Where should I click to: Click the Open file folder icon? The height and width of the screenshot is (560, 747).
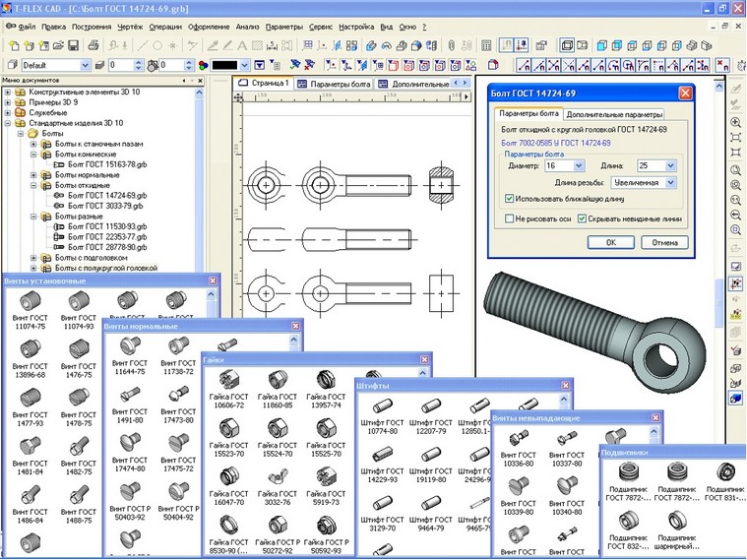[x=58, y=45]
